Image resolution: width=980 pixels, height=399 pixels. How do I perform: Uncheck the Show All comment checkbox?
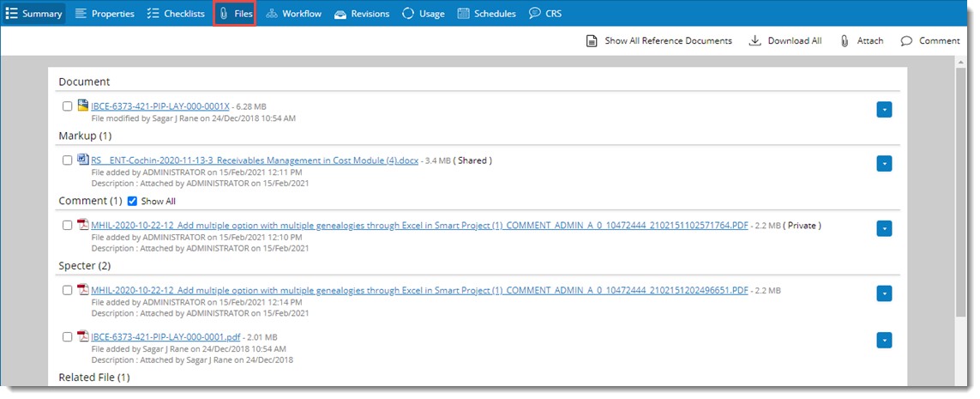coord(132,202)
